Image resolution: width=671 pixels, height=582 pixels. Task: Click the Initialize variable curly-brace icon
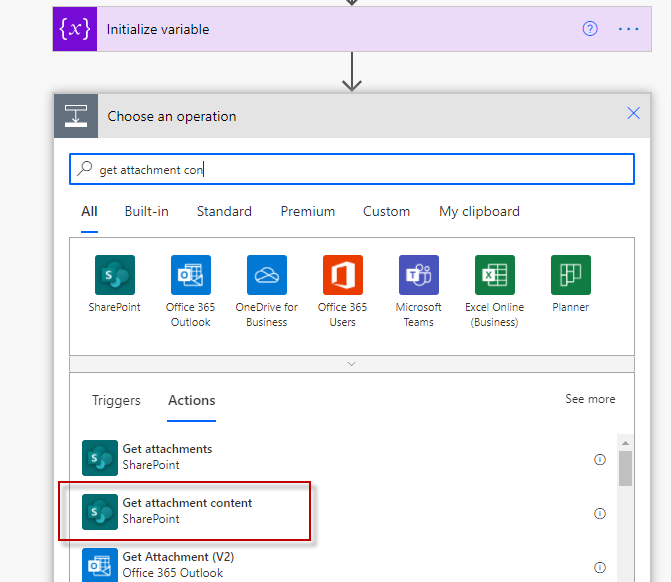75,29
